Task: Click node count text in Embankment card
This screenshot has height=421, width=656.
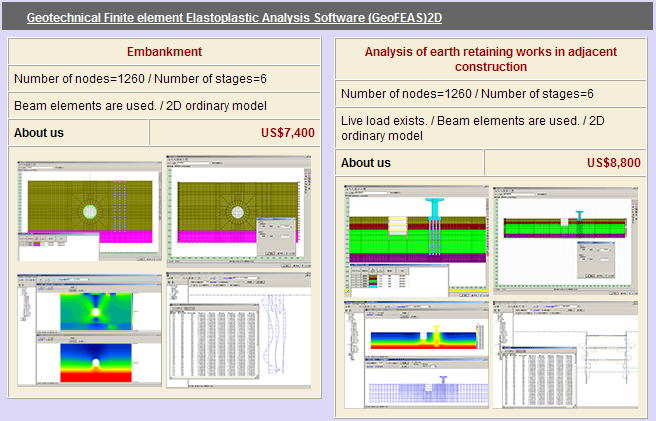Action: tap(140, 79)
